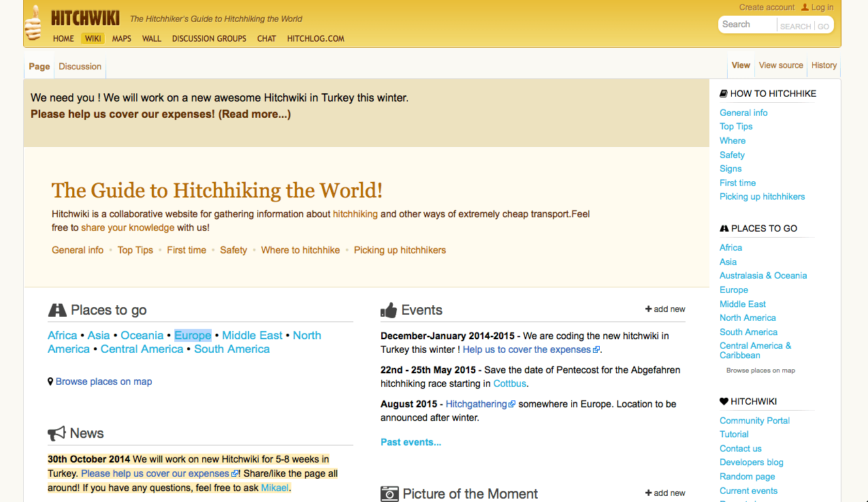
Task: Select the WALL menu item
Action: (151, 39)
